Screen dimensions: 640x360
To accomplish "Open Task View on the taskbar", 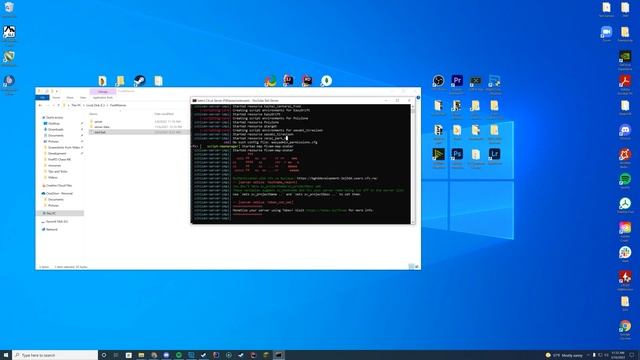I will tap(116, 355).
